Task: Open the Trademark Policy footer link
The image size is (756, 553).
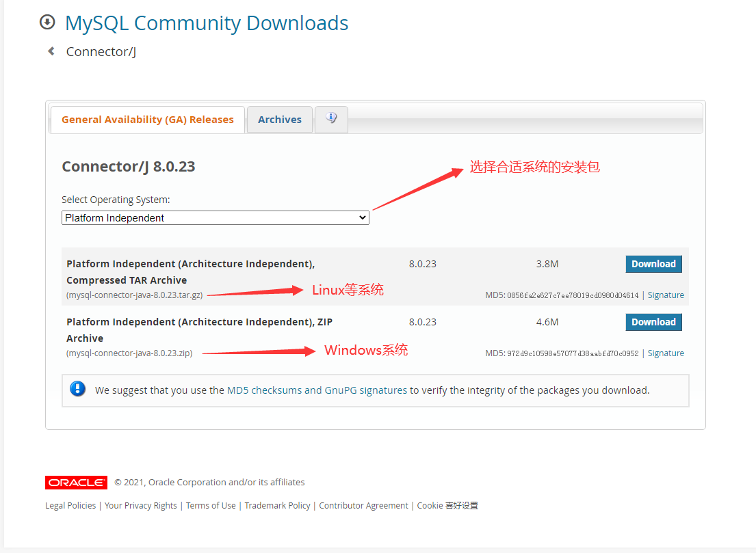Action: [x=277, y=505]
